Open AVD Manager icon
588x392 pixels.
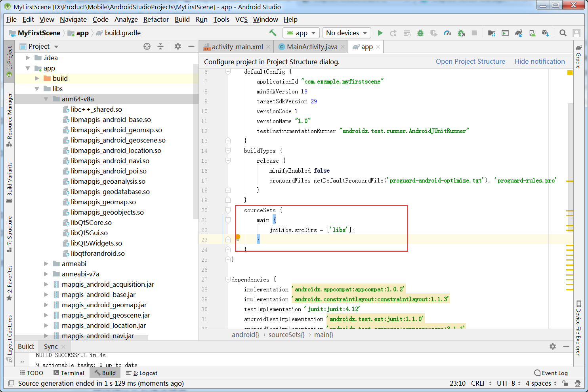(532, 33)
